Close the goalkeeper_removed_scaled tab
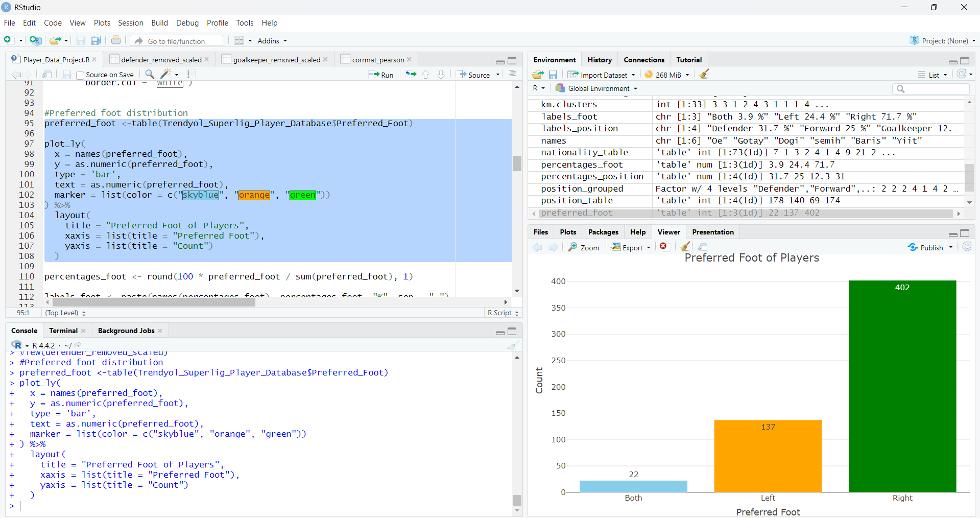The width and height of the screenshot is (980, 518). click(326, 60)
